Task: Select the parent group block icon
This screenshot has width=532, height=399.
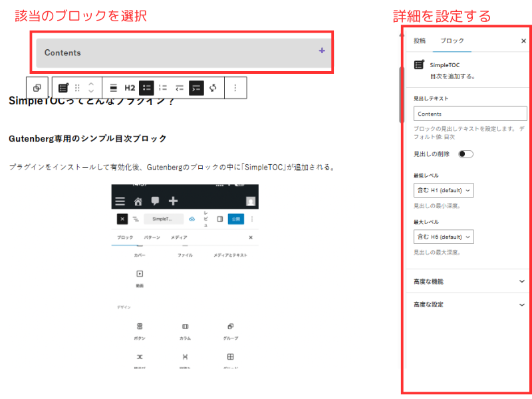Action: [x=37, y=88]
